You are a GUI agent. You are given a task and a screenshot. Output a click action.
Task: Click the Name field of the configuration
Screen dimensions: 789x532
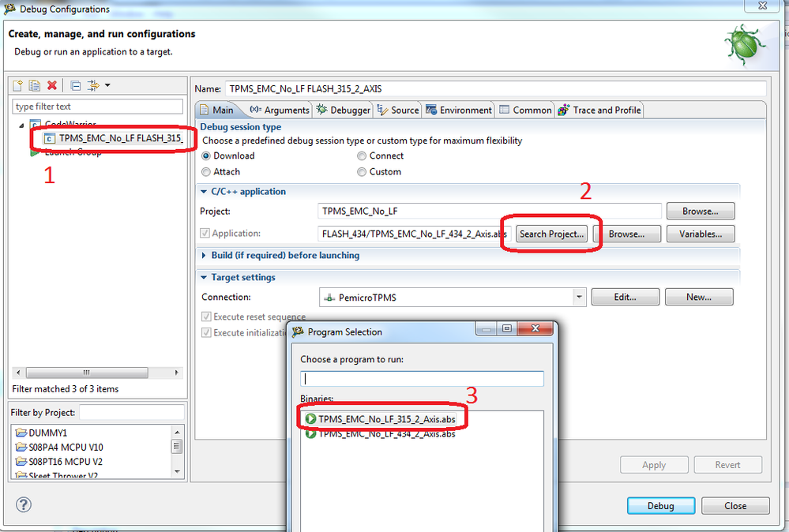[495, 89]
